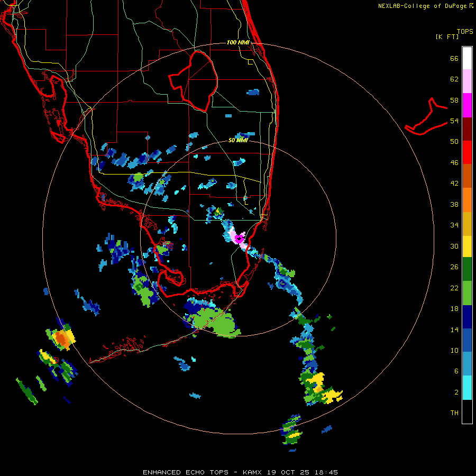The width and height of the screenshot is (476, 476).
Task: Click the 26 legend value
Action: 454,267
